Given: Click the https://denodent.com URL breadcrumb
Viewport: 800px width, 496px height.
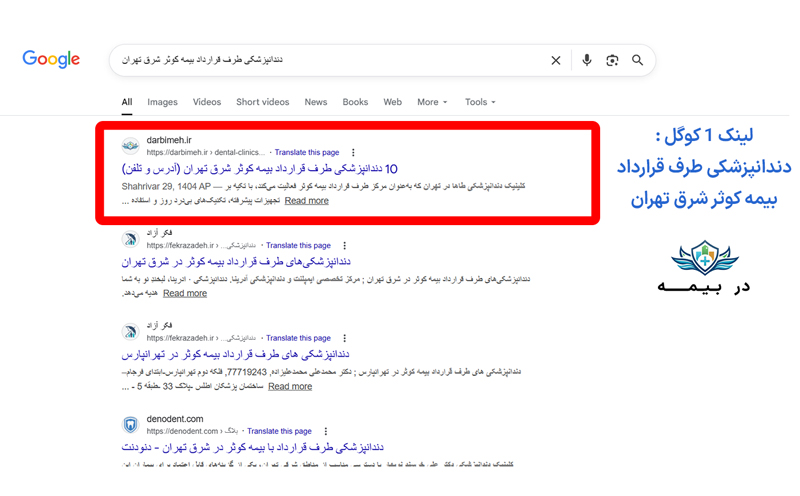Looking at the screenshot, I should 192,431.
